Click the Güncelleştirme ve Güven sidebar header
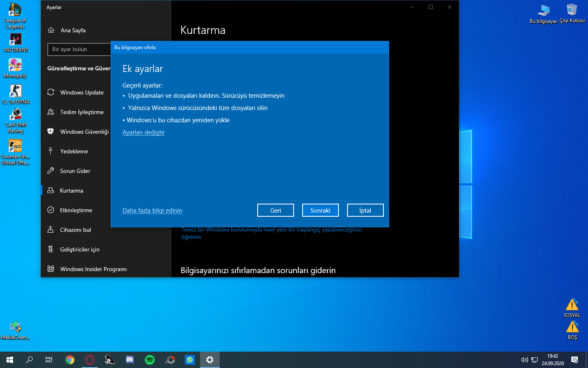 click(x=79, y=68)
